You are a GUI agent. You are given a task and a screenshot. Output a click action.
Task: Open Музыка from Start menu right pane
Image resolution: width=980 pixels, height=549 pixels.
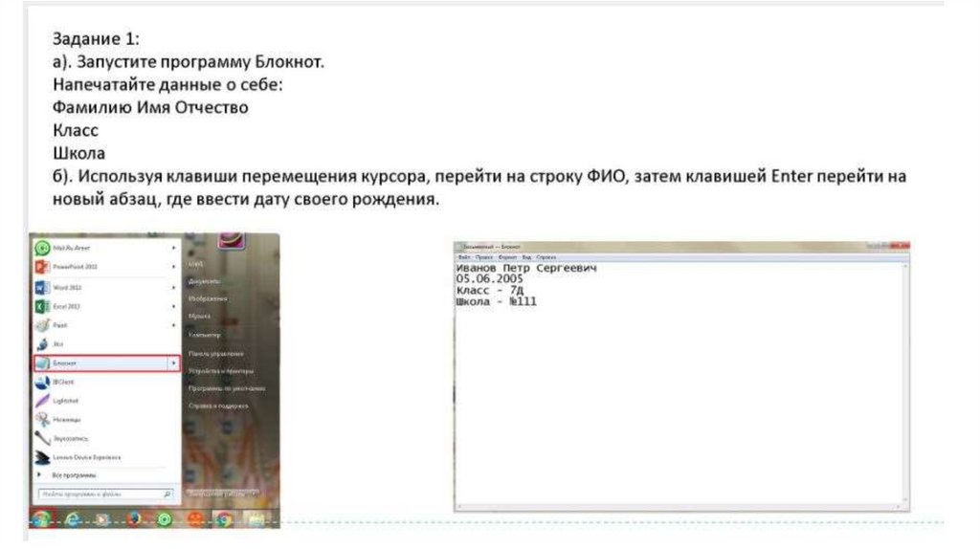click(199, 316)
